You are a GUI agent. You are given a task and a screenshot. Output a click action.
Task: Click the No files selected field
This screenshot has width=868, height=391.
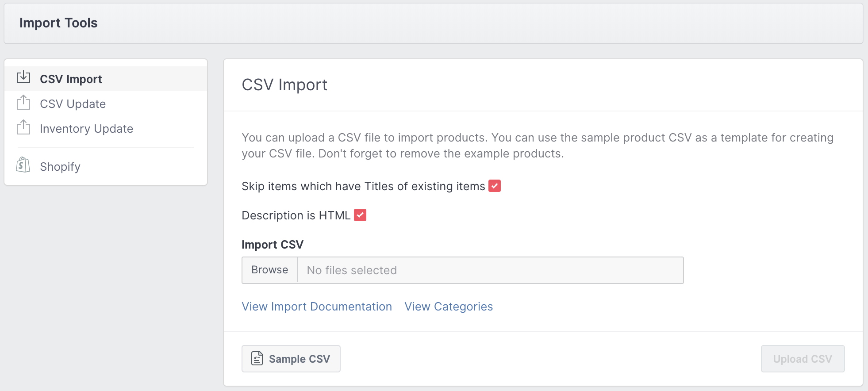(x=490, y=270)
